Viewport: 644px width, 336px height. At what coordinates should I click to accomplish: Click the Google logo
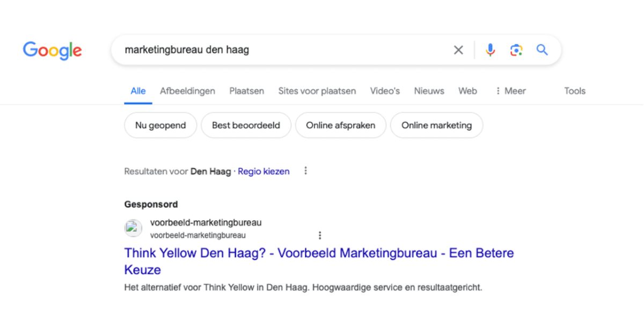pos(52,50)
